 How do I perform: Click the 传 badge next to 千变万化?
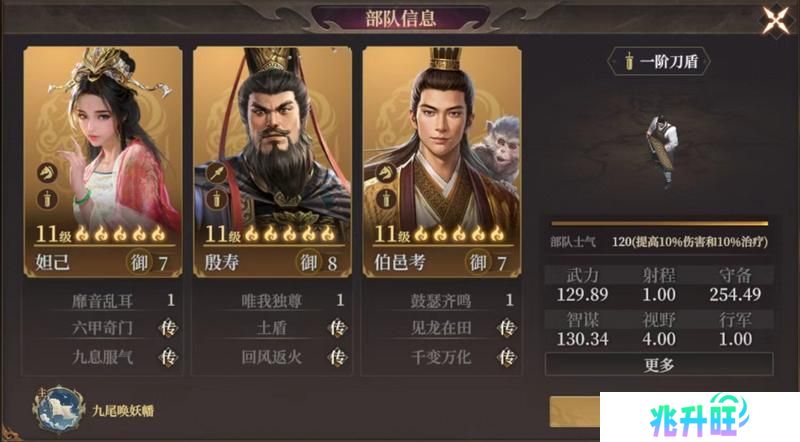click(x=507, y=357)
